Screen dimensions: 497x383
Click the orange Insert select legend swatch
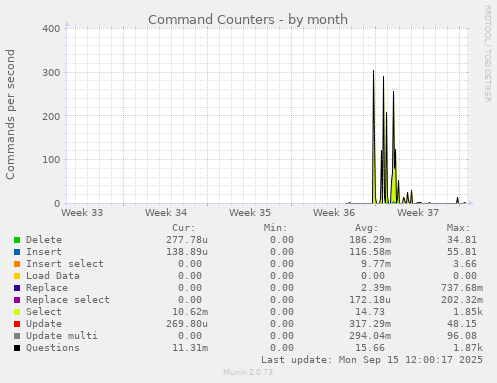pyautogui.click(x=17, y=264)
